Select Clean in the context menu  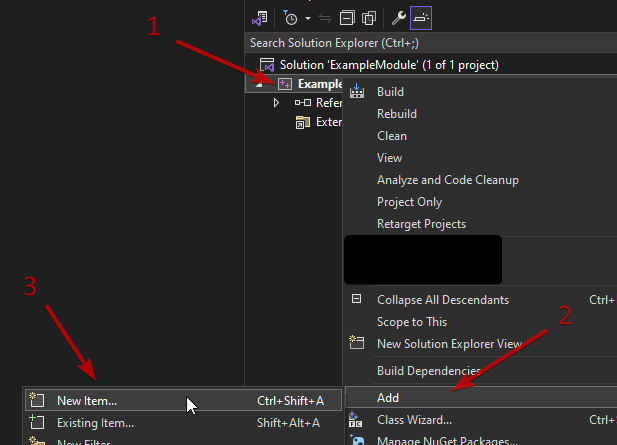(391, 136)
